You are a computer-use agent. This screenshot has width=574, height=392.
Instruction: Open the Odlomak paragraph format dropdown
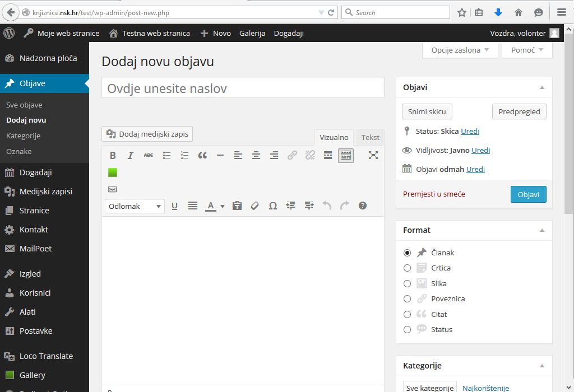pyautogui.click(x=135, y=206)
